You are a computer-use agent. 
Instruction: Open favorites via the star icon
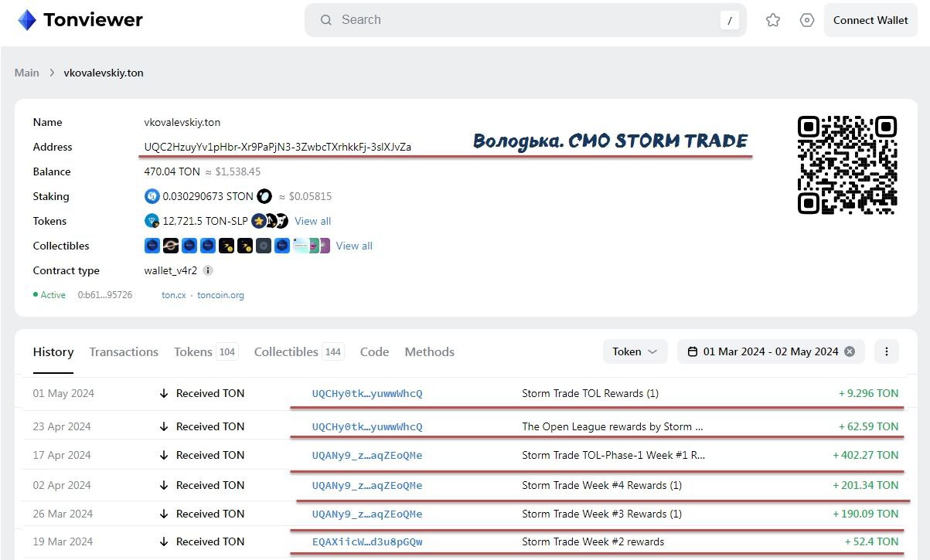[773, 20]
